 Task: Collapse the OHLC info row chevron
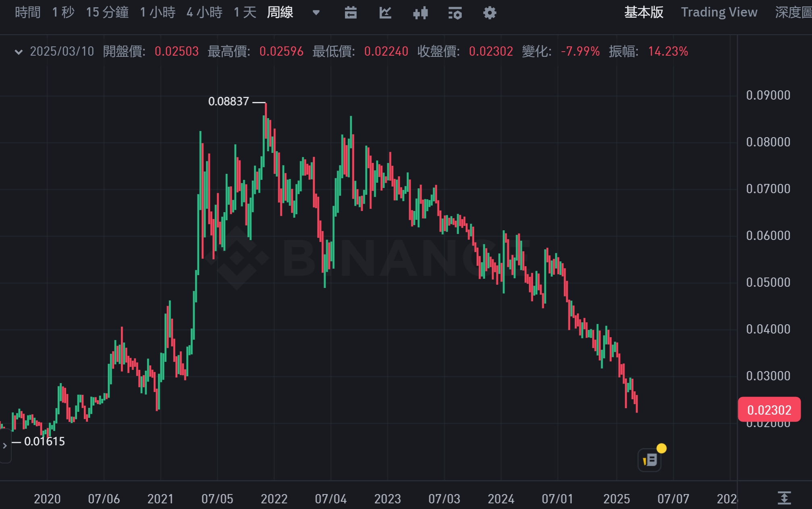[x=19, y=52]
